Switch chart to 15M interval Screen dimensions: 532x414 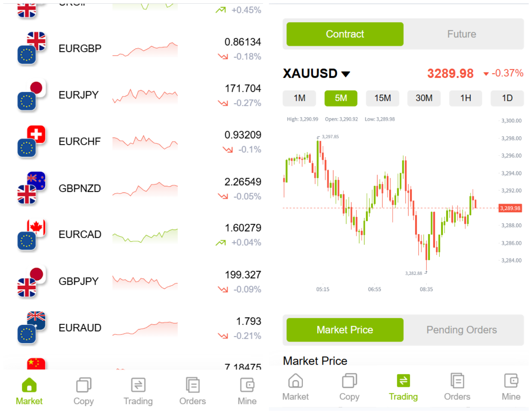tap(382, 98)
